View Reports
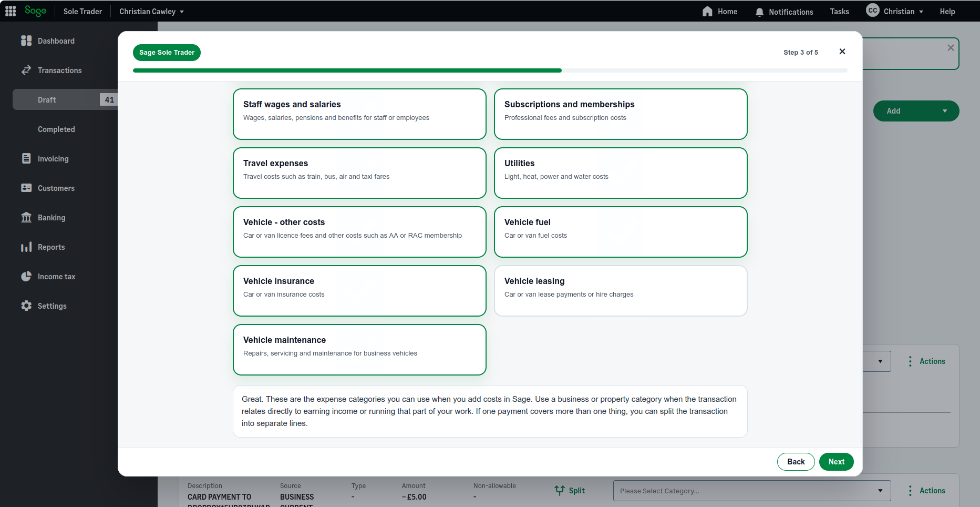Image resolution: width=980 pixels, height=507 pixels. [x=50, y=247]
